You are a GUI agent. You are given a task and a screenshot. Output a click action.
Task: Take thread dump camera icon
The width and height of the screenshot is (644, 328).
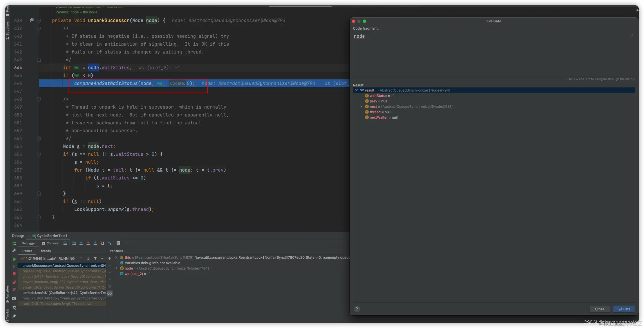(x=14, y=298)
